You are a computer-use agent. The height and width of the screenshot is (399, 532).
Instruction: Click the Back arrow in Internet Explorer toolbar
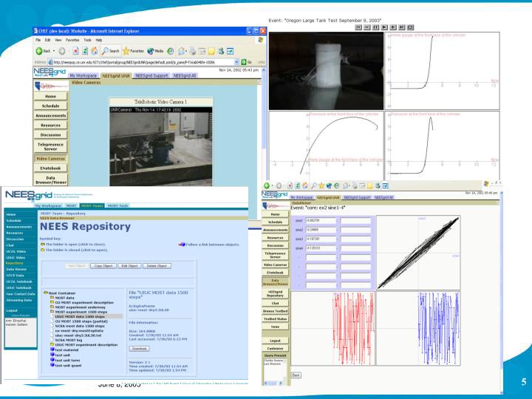point(43,51)
